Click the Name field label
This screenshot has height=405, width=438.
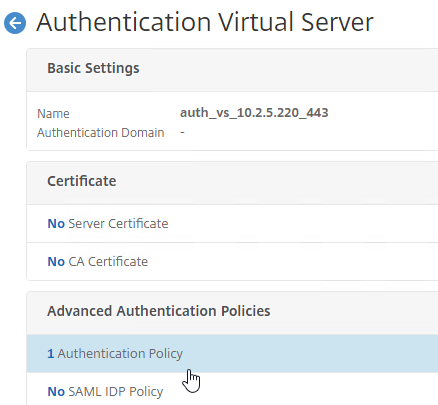click(x=53, y=114)
